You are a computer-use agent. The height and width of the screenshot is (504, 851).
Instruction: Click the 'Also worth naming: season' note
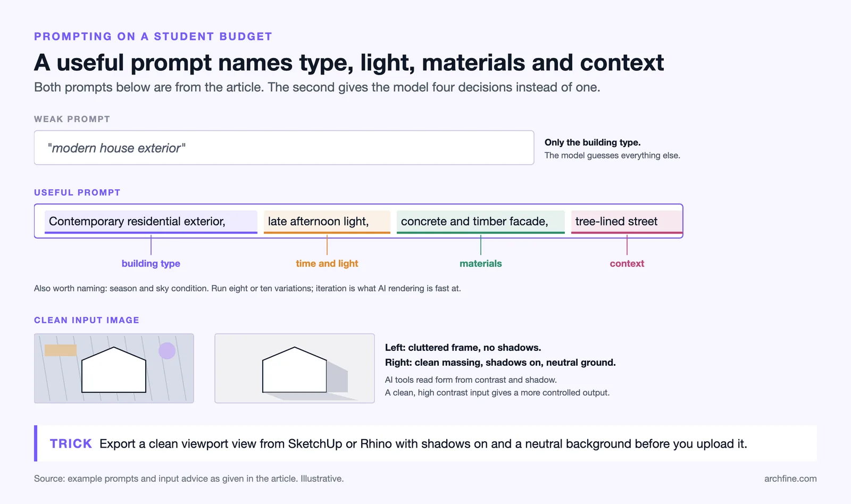[x=247, y=288]
